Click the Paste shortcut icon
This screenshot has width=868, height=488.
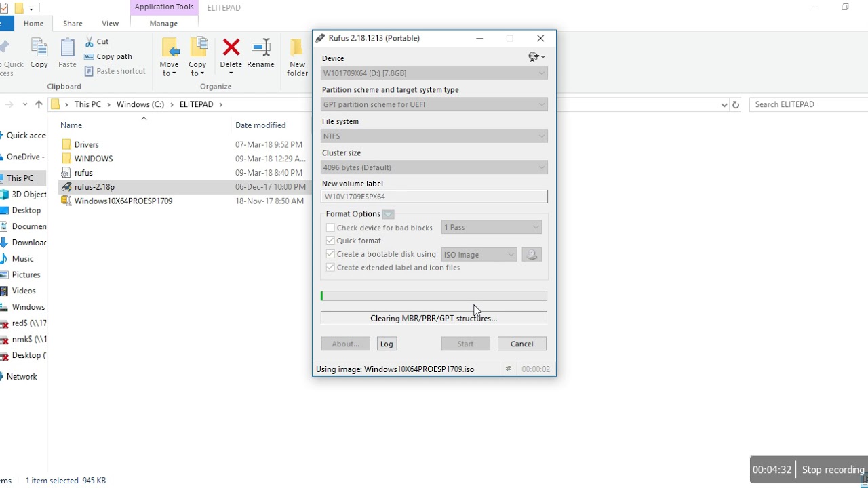click(89, 71)
